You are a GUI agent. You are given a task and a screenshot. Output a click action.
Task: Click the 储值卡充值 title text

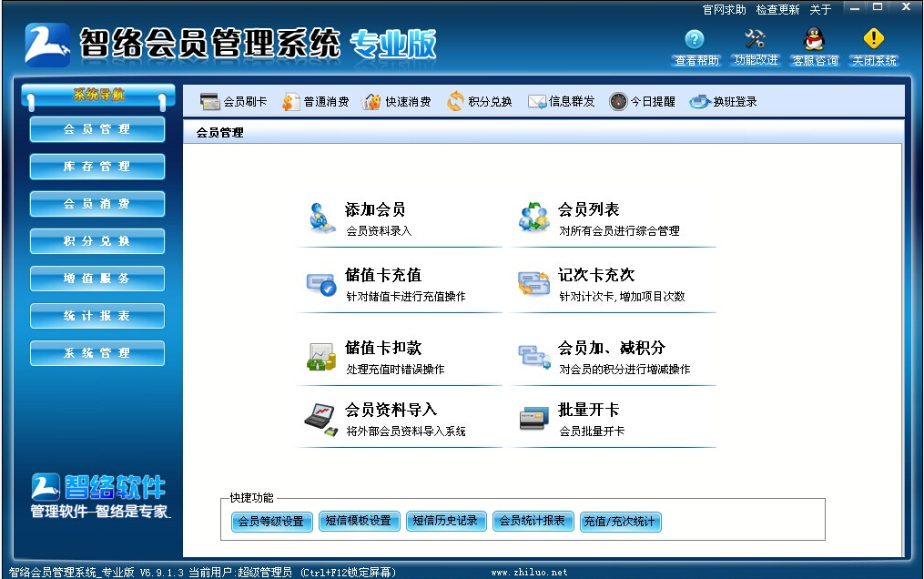tap(383, 275)
